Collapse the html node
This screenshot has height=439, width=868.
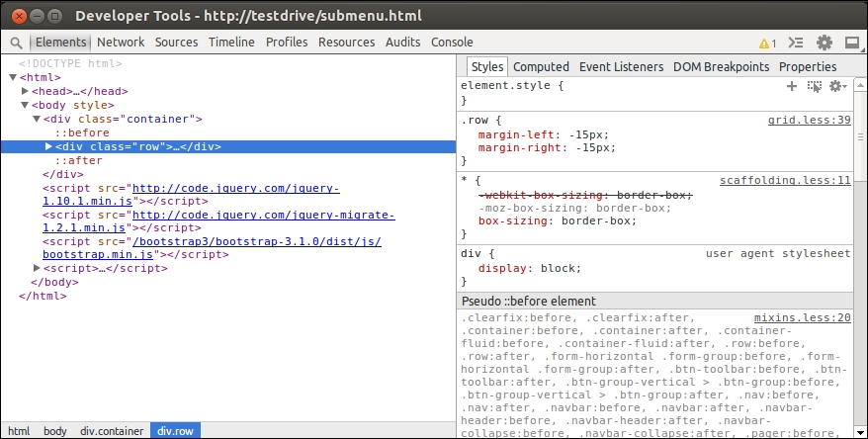click(13, 77)
